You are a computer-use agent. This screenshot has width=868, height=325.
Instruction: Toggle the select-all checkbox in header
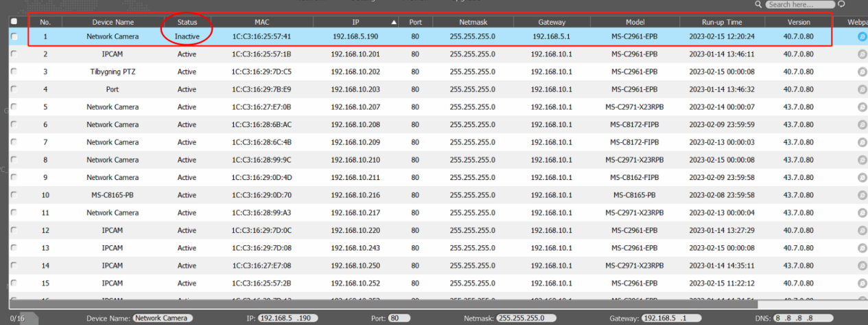pyautogui.click(x=14, y=22)
